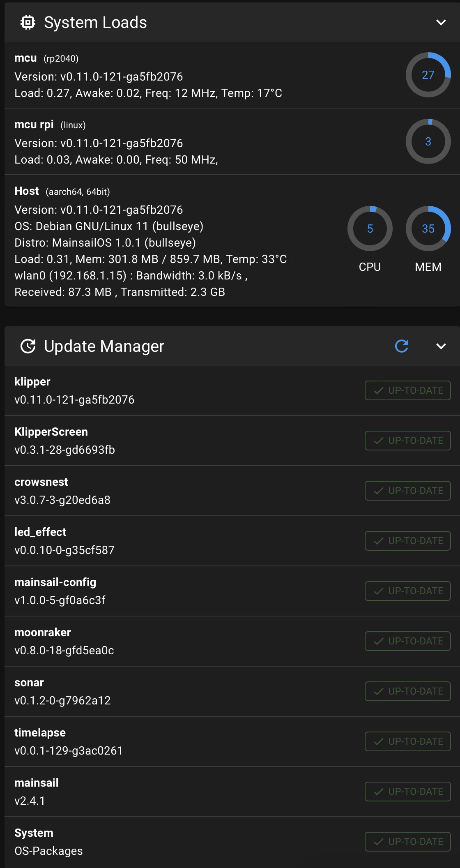Click klipper's UP-TO-DATE status badge
This screenshot has height=868, width=460.
pyautogui.click(x=407, y=390)
